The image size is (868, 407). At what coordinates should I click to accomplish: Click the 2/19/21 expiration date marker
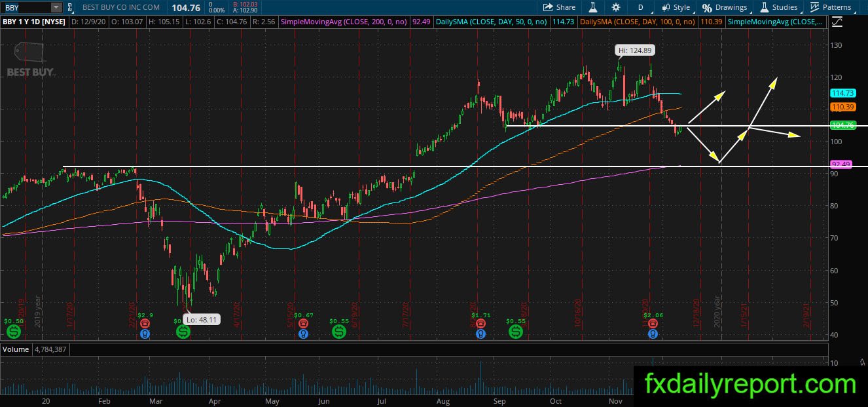pyautogui.click(x=806, y=316)
